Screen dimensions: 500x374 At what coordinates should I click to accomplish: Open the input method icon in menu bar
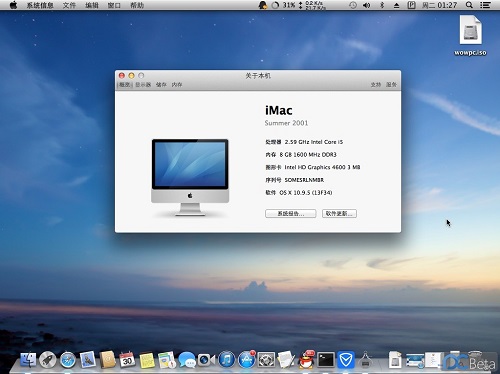411,5
